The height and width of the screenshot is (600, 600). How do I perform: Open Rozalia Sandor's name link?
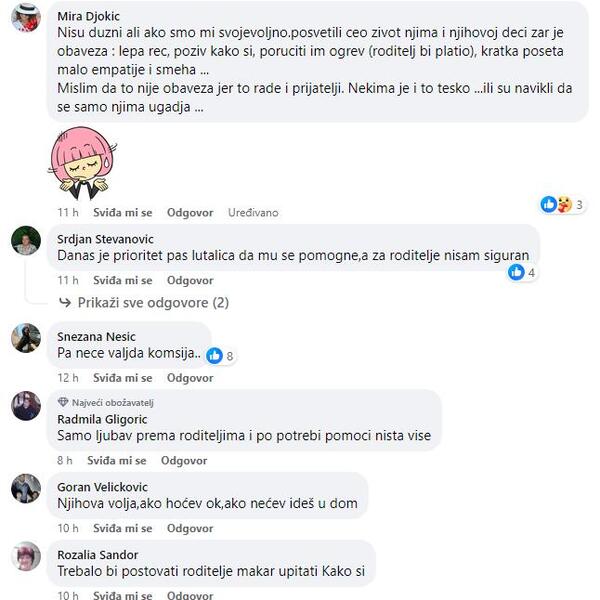point(98,554)
